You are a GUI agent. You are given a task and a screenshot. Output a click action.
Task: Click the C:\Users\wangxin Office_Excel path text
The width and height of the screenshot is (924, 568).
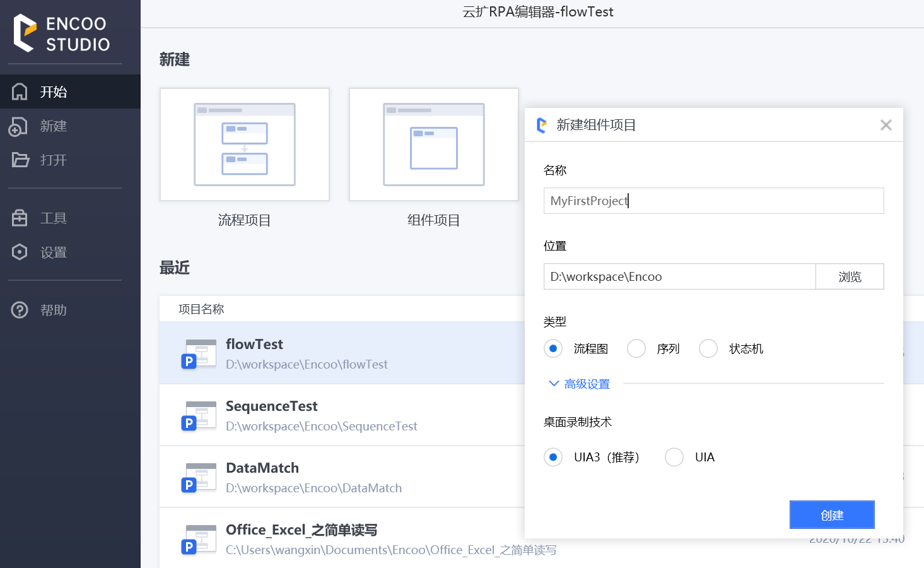coord(391,550)
